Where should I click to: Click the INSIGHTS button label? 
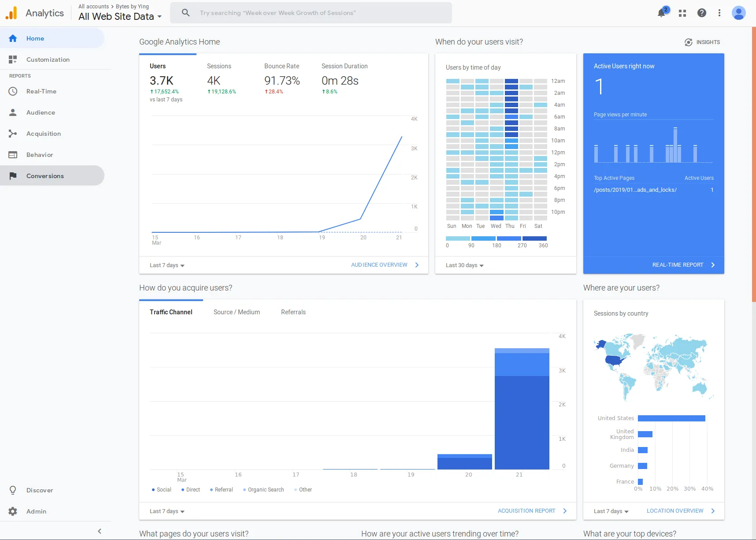pyautogui.click(x=708, y=42)
